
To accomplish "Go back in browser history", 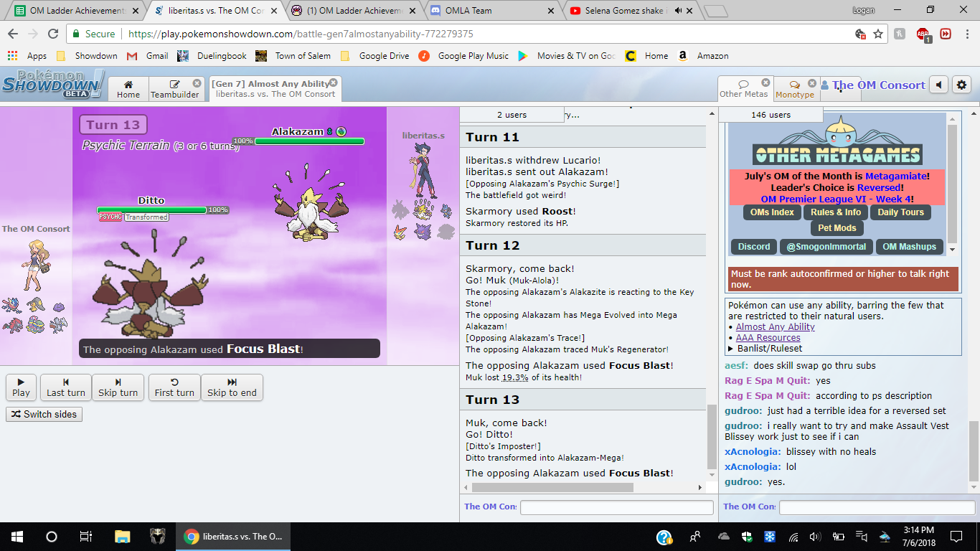I will 13,34.
